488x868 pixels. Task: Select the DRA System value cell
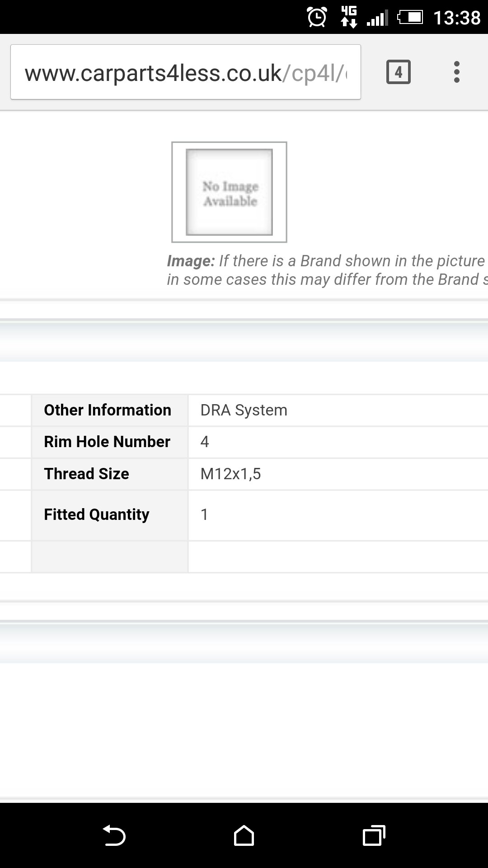click(x=338, y=410)
